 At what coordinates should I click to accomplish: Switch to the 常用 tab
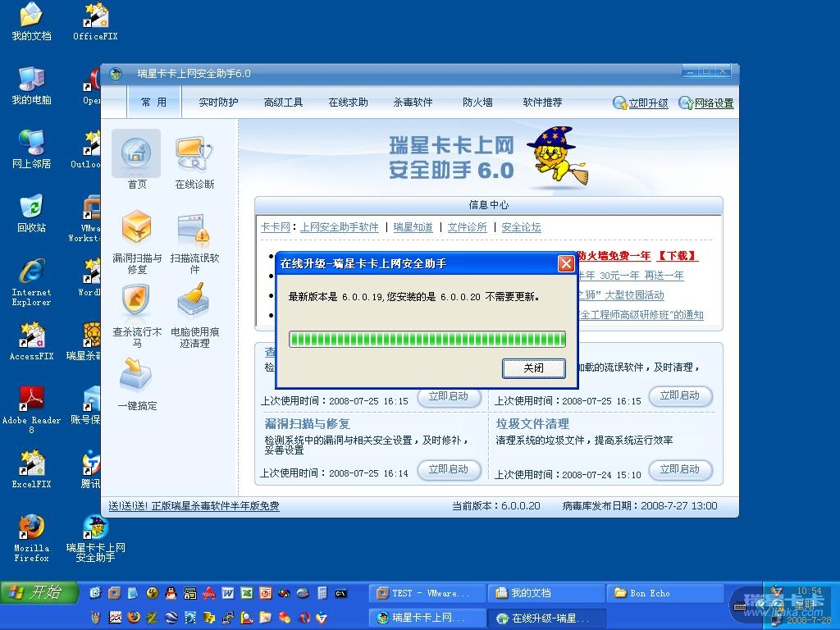[x=153, y=103]
